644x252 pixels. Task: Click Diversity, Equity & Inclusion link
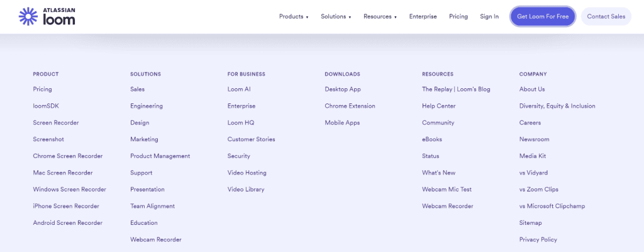tap(557, 106)
